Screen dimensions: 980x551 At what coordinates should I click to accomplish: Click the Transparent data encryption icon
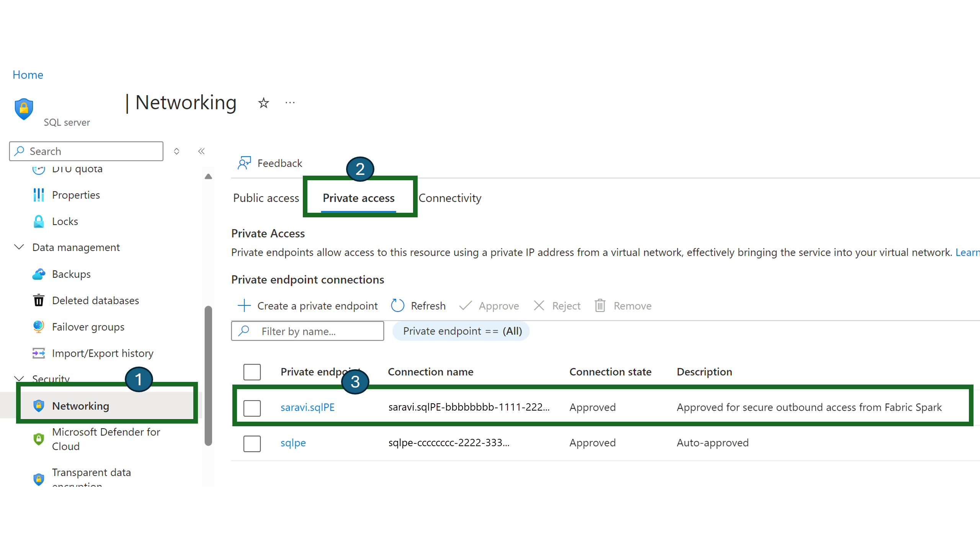pos(38,477)
